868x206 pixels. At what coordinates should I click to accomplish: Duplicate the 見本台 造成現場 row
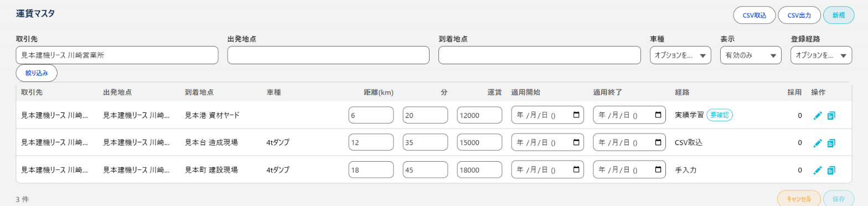click(831, 143)
